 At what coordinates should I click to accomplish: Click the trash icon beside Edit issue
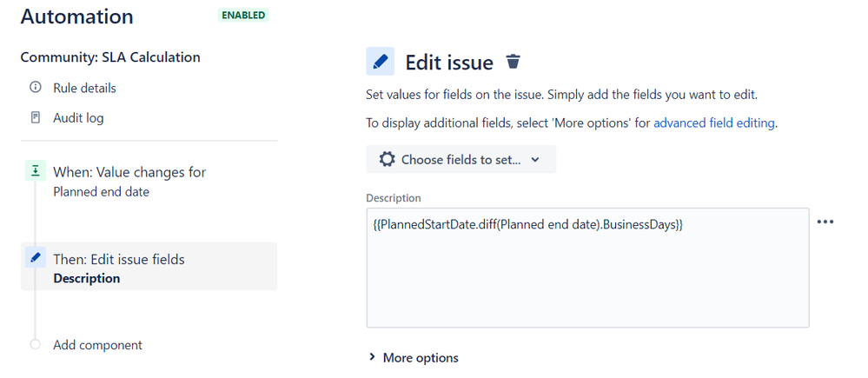[514, 62]
